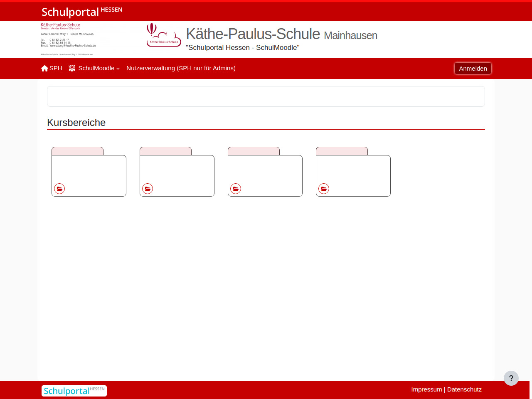
Task: Open the third course category folder icon
Action: coord(236,189)
